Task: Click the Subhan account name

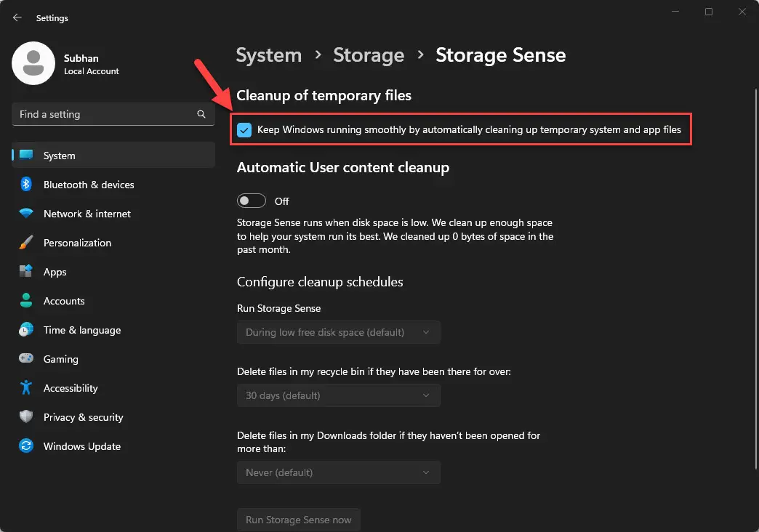Action: tap(81, 58)
